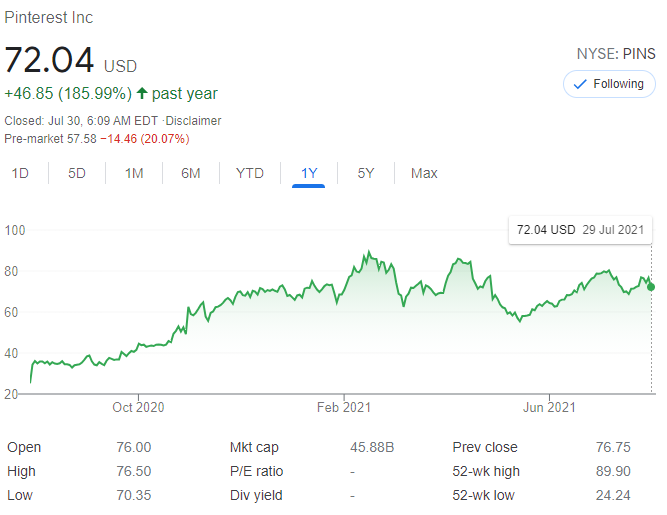The width and height of the screenshot is (667, 515).
Task: Click the 60 y-axis label
Action: point(11,312)
